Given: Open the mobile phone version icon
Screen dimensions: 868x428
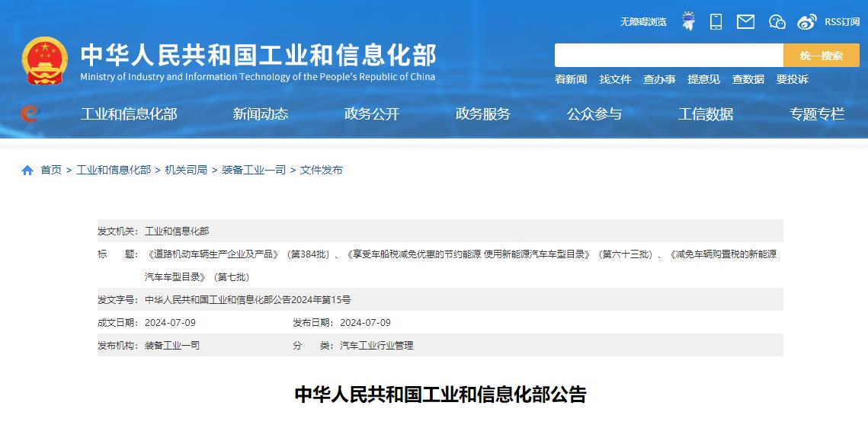Looking at the screenshot, I should point(716,21).
